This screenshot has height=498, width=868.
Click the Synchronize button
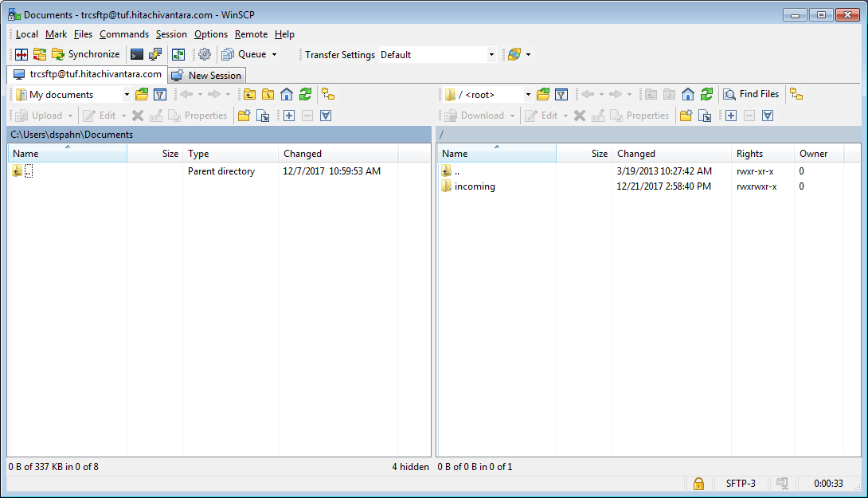(86, 54)
